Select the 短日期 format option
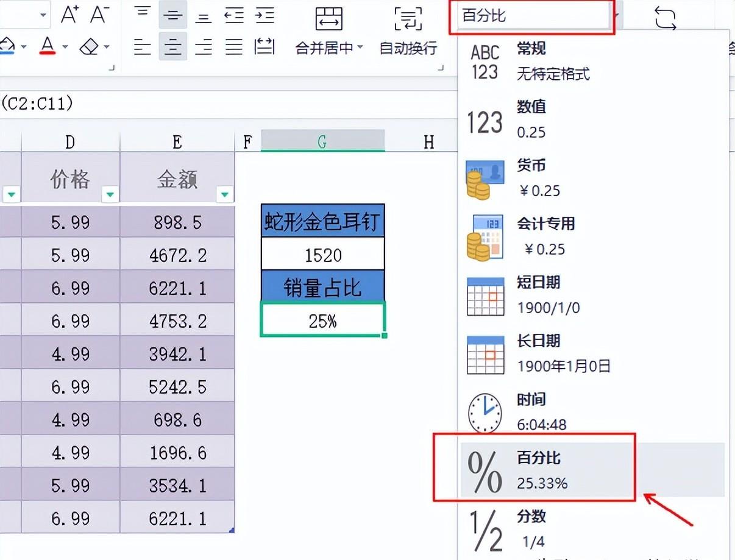 (593, 296)
